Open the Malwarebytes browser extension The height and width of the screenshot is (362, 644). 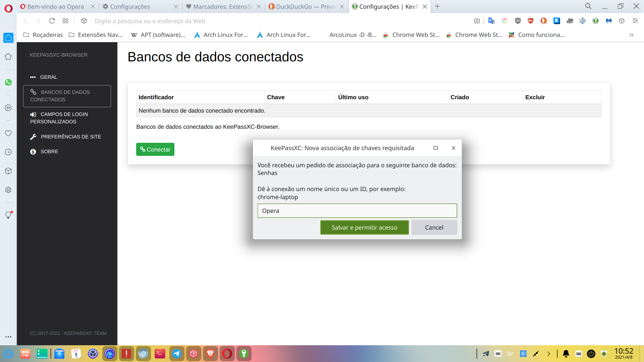pyautogui.click(x=609, y=21)
